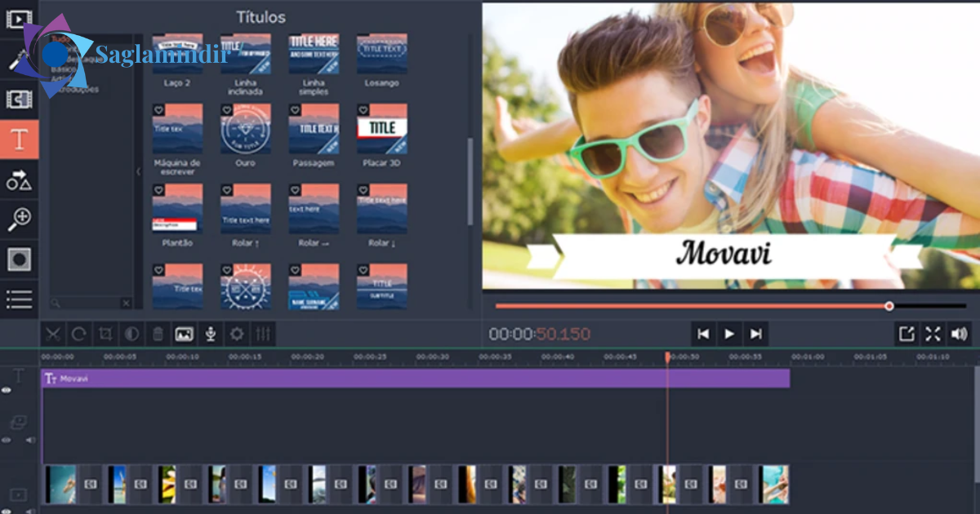This screenshot has width=980, height=514.
Task: Open the Pan and Zoom magnifier tab
Action: pos(19,219)
